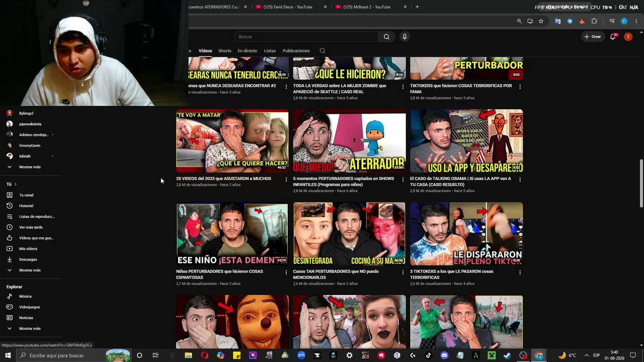Expand Mostrar más below Descargas
The height and width of the screenshot is (362, 644).
(30, 270)
